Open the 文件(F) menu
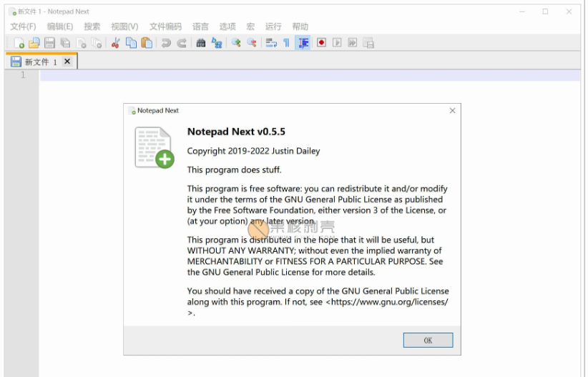Screen dimensions: 588x377 pos(24,26)
